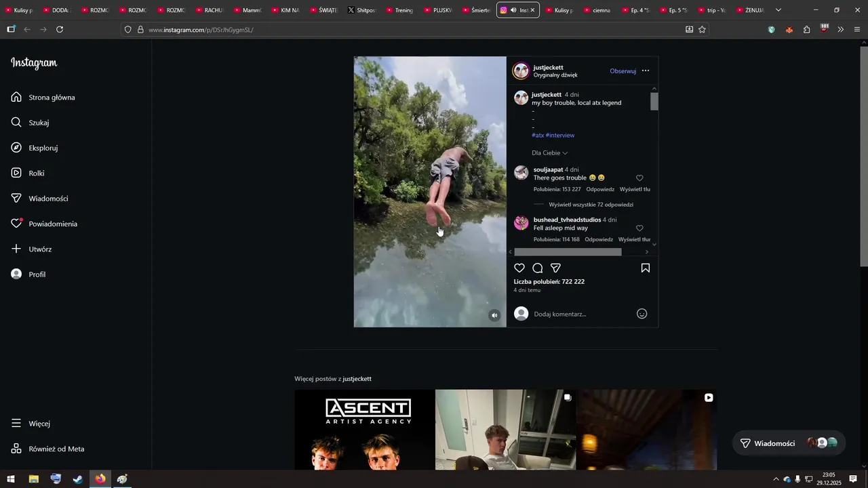Click justjeckett link in Więcej postów
The image size is (868, 488).
tap(357, 379)
